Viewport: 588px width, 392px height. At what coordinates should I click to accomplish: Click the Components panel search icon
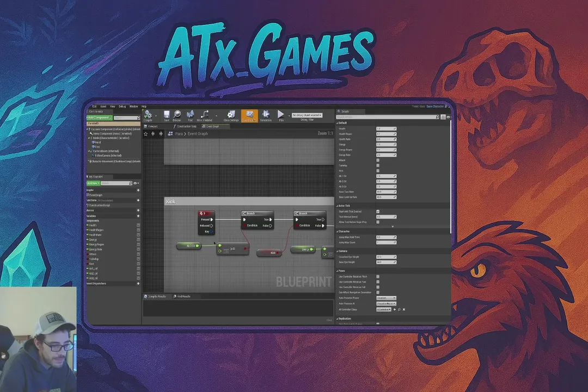pyautogui.click(x=138, y=118)
